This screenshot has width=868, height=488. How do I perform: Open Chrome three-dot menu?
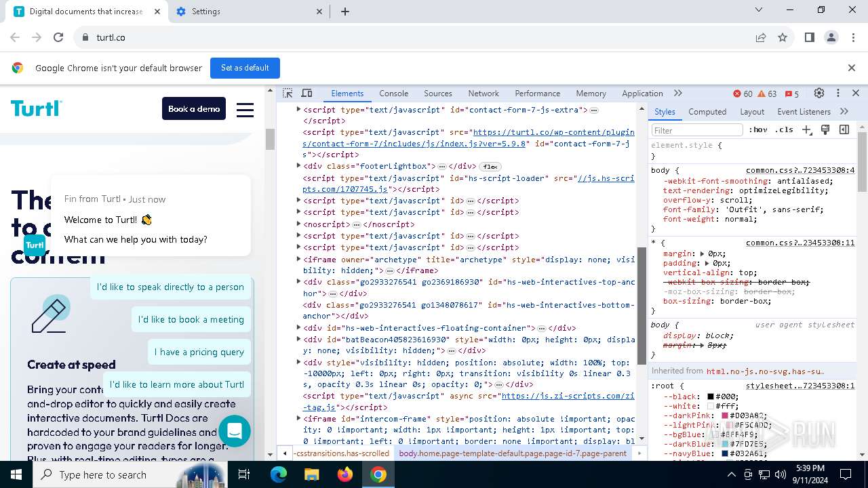(x=852, y=38)
